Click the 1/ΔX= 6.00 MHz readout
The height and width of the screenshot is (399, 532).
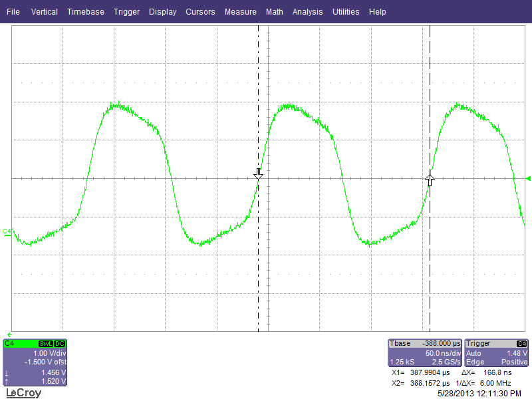[x=483, y=383]
